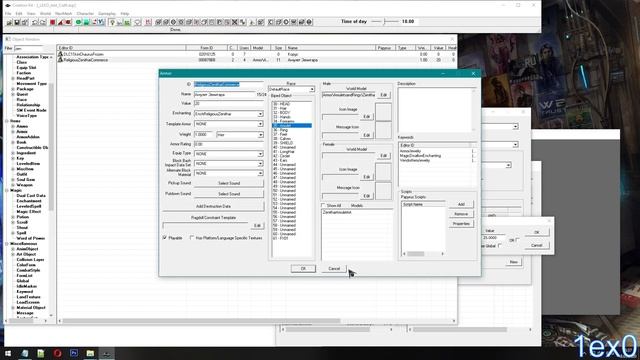Click OK in the Armor dialog
Screen dimensions: 640x360
pos(303,269)
